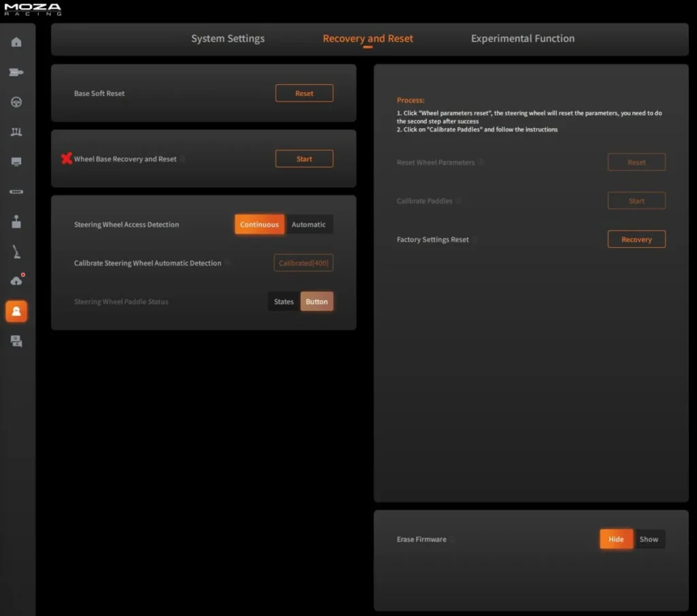This screenshot has width=697, height=616.
Task: Open the handbrake settings icon
Action: (x=16, y=252)
